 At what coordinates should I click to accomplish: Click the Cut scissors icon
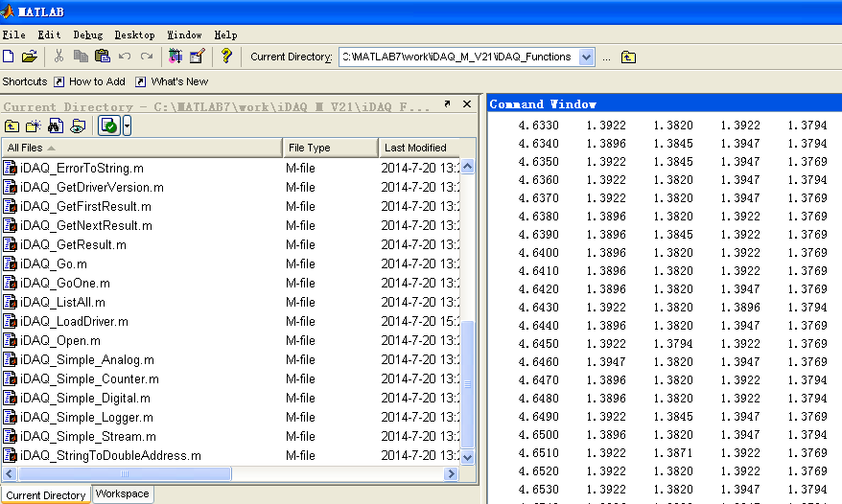pos(59,57)
